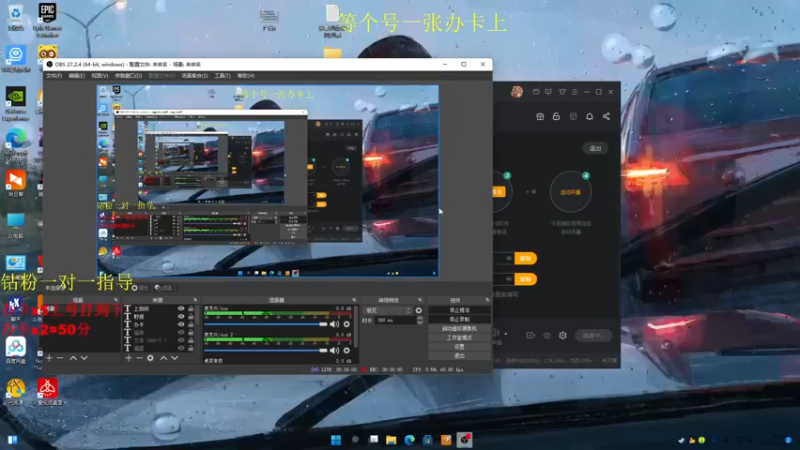Screen dimensions: 800x450
Task: Open OBS 设置 from the controls dock
Action: pyautogui.click(x=459, y=347)
